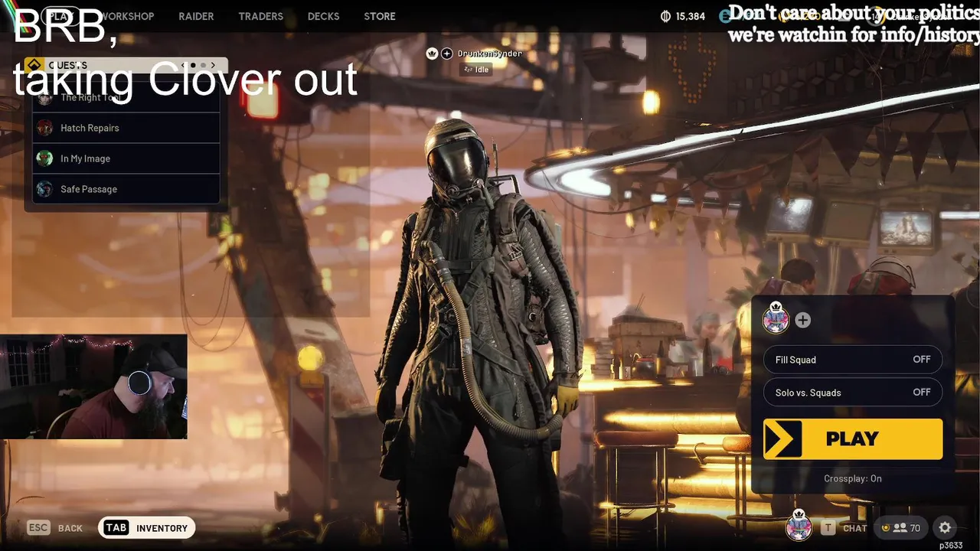980x551 pixels.
Task: Click the Idle status badge
Action: click(x=475, y=70)
